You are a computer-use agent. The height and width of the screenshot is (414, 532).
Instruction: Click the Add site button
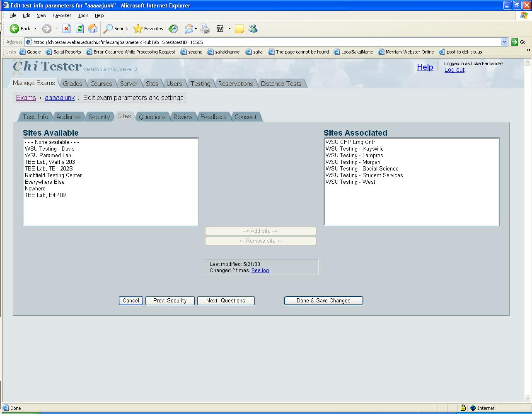click(261, 231)
